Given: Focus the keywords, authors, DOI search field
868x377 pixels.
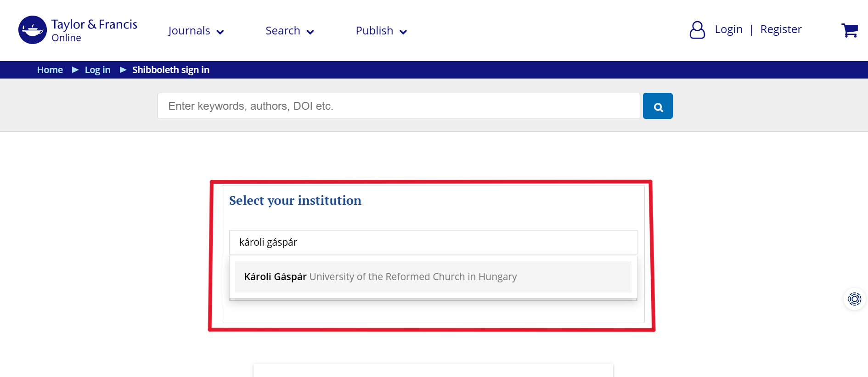Looking at the screenshot, I should [398, 106].
